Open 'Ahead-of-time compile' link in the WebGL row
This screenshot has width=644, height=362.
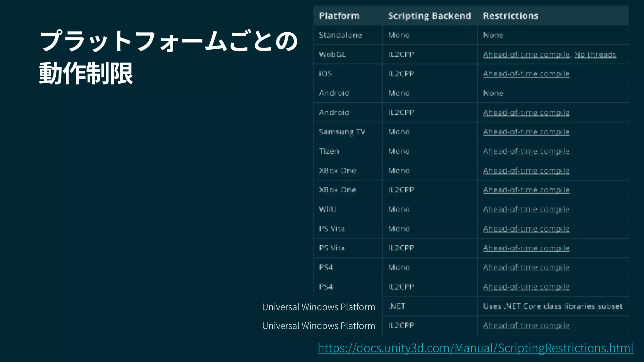[526, 55]
